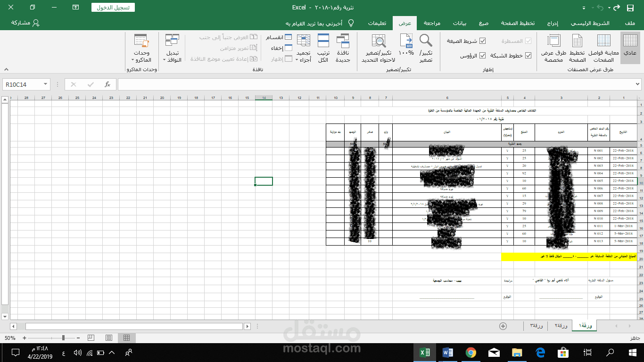Screen dimensions: 644x362
Task: Toggle the شريط الصيغة formula bar checkbox
Action: (482, 41)
